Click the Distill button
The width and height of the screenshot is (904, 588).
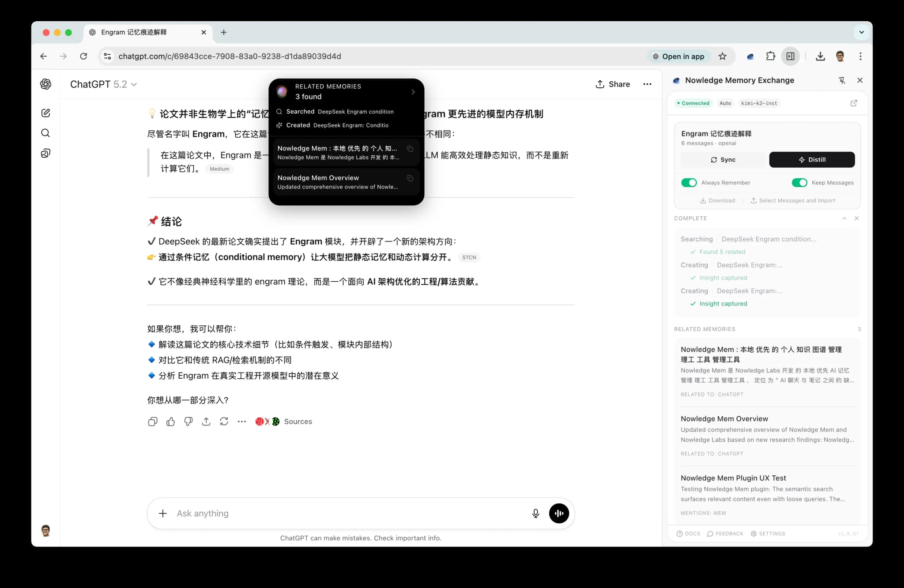click(812, 159)
